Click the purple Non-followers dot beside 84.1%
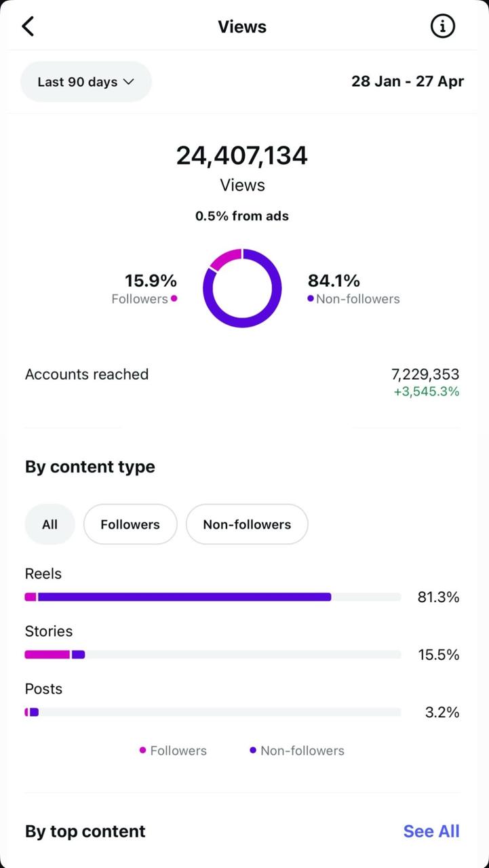This screenshot has width=489, height=868. coord(311,298)
